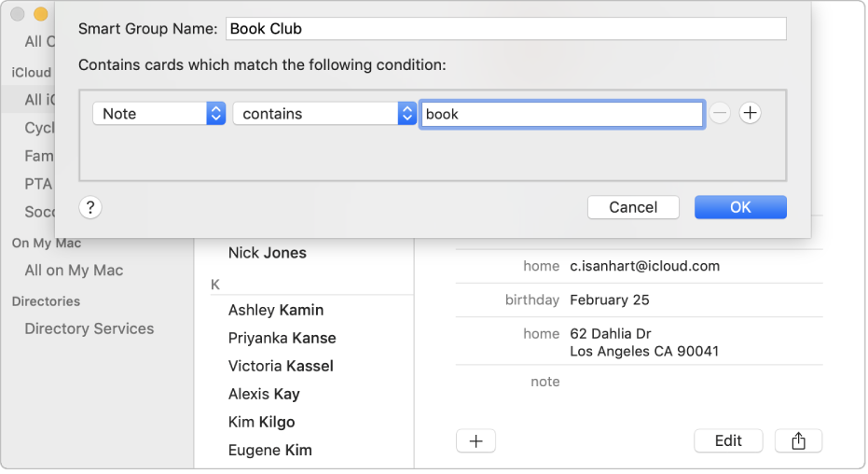Open the contains condition dropdown

(324, 114)
